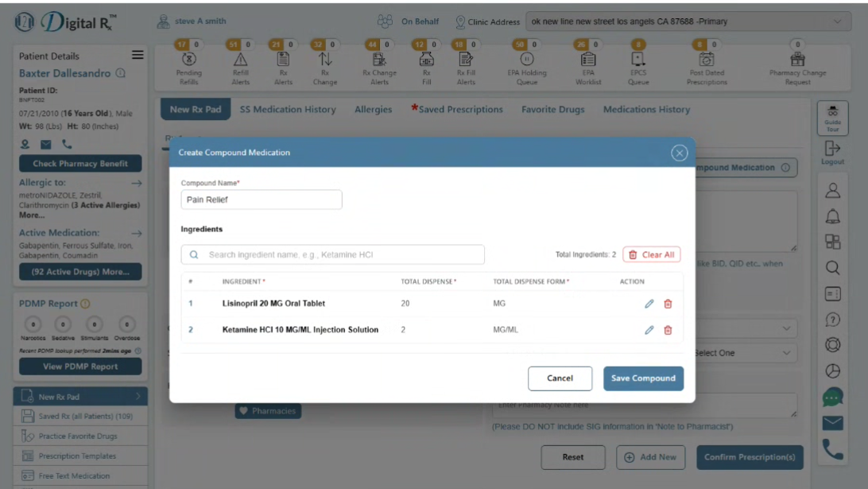Viewport: 868px width, 489px height.
Task: Expand the Allergic to arrow
Action: click(x=137, y=183)
